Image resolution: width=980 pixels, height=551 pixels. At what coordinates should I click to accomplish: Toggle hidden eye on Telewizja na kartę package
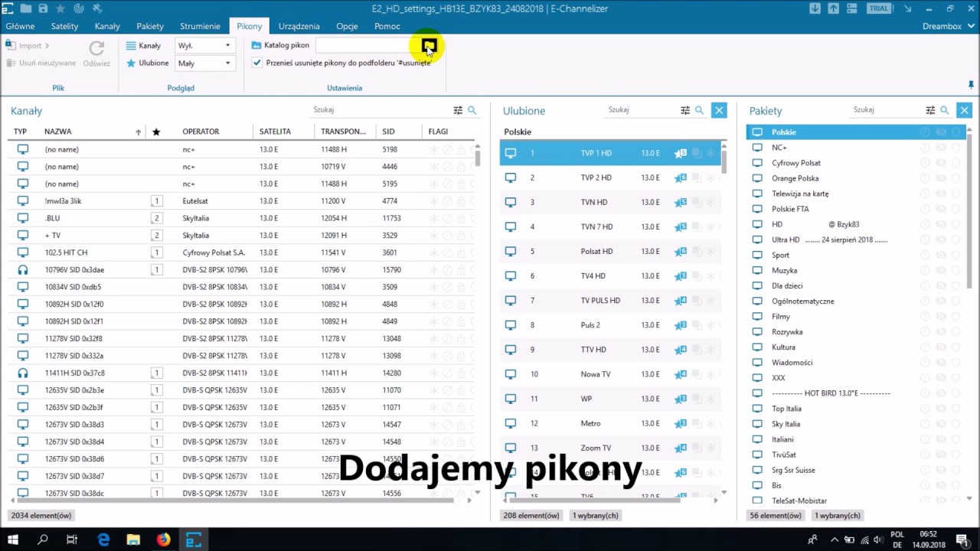(940, 193)
